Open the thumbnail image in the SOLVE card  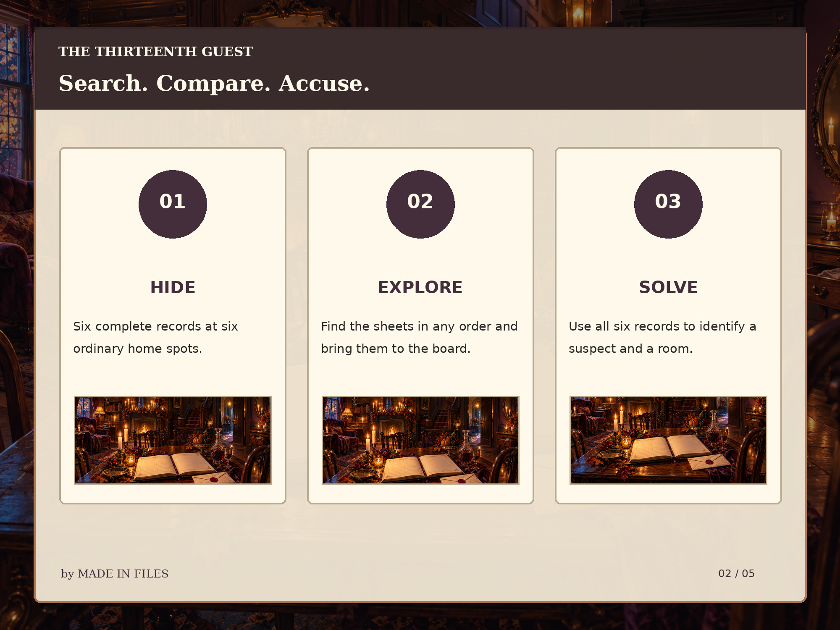point(668,440)
